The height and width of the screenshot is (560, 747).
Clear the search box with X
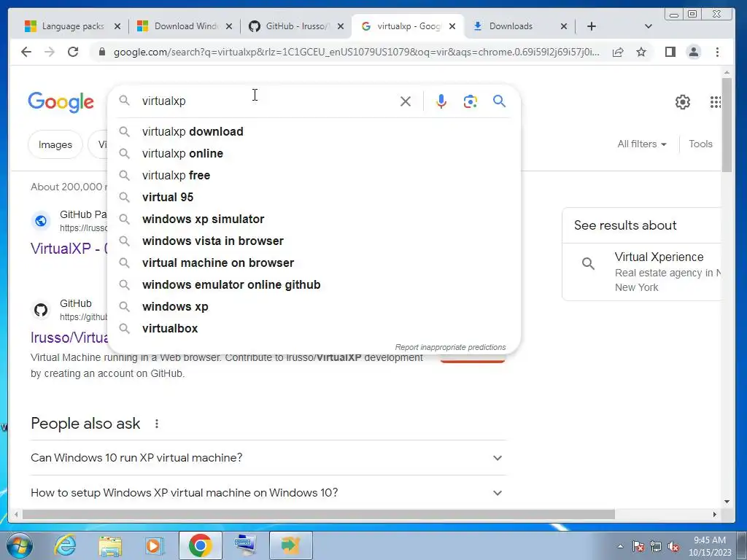tap(406, 101)
